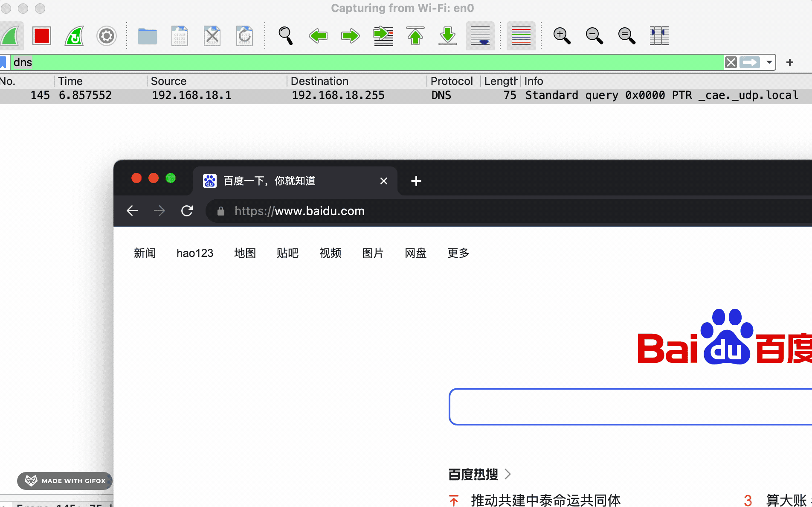Open the 更多 menu link
Screen dimensions: 812x507
(458, 253)
